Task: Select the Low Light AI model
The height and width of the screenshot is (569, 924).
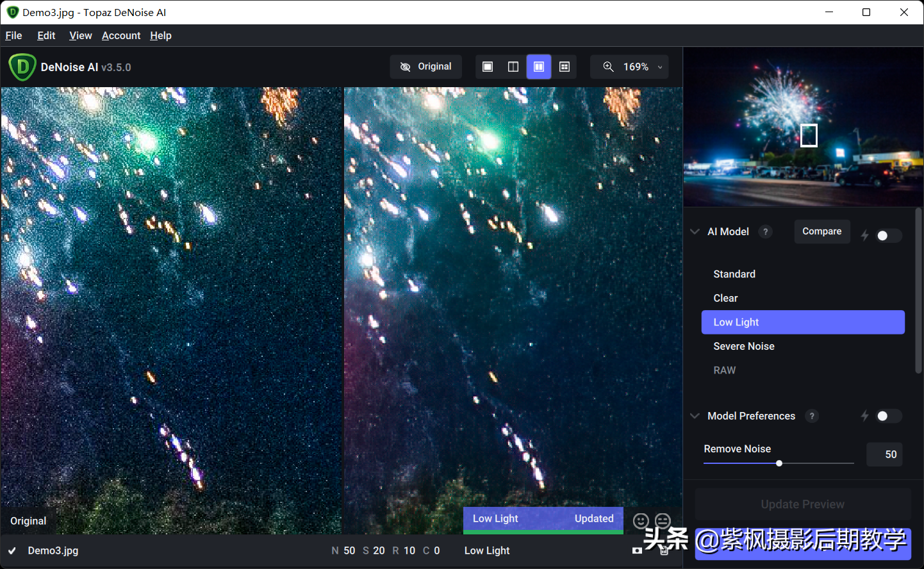Action: (x=803, y=322)
